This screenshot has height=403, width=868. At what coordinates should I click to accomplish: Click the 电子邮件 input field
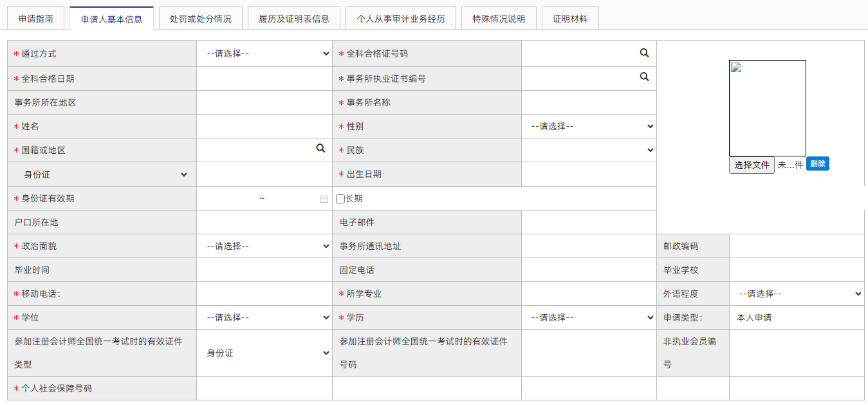tap(589, 222)
